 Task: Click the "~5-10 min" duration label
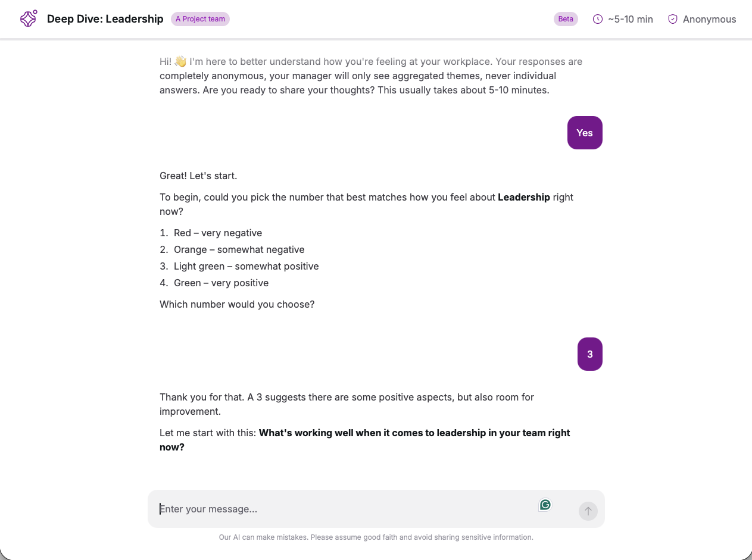coord(631,19)
